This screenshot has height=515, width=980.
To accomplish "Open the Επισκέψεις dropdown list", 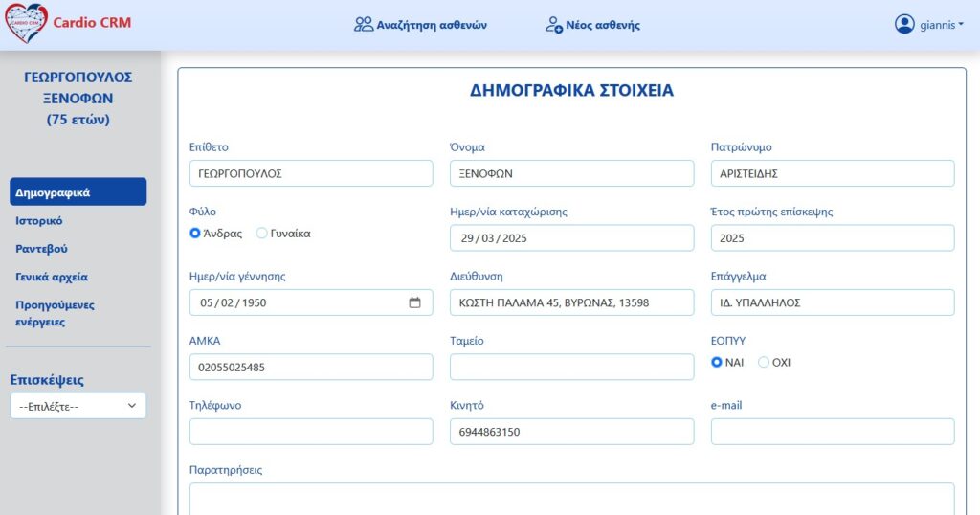I will tap(78, 406).
